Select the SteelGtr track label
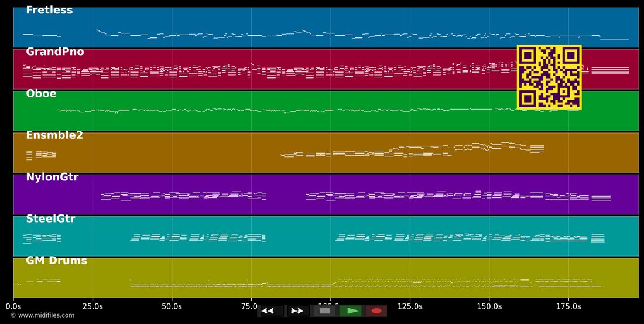644x324 pixels. pos(50,219)
